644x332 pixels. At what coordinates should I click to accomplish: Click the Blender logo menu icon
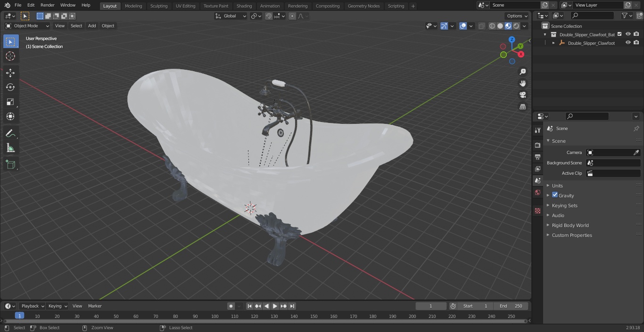click(7, 5)
